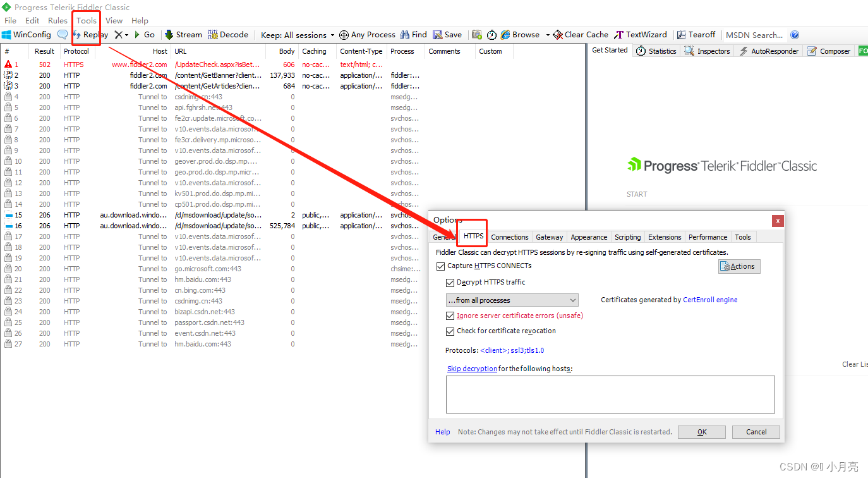Image resolution: width=868 pixels, height=478 pixels.
Task: Close the Options dialog with red X
Action: 778,221
